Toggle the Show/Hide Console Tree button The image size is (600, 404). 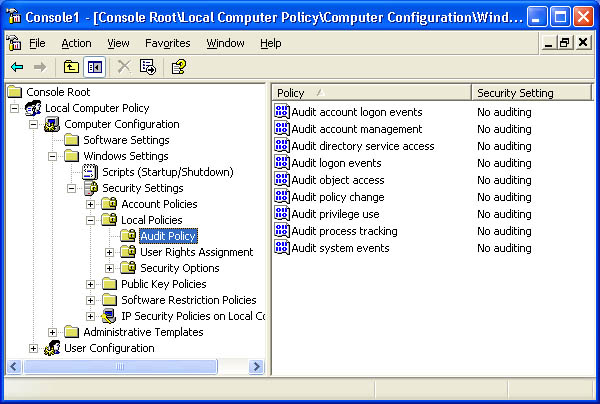pos(95,67)
